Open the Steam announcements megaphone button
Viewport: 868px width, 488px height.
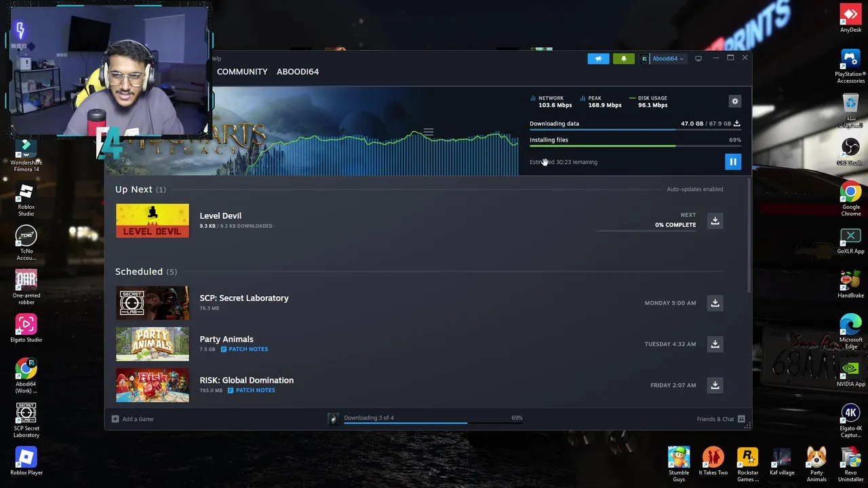pyautogui.click(x=598, y=59)
